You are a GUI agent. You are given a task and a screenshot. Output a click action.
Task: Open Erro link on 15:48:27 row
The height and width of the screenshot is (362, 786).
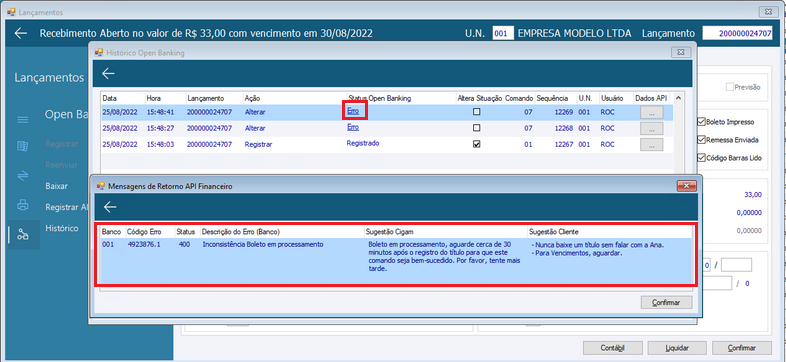coord(353,127)
